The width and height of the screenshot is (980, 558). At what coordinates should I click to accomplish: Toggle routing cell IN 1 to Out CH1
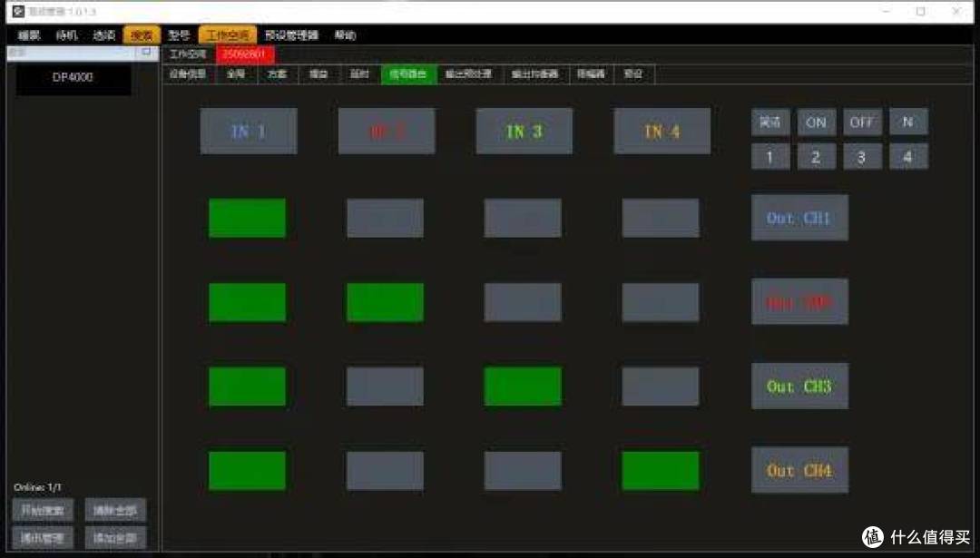247,218
